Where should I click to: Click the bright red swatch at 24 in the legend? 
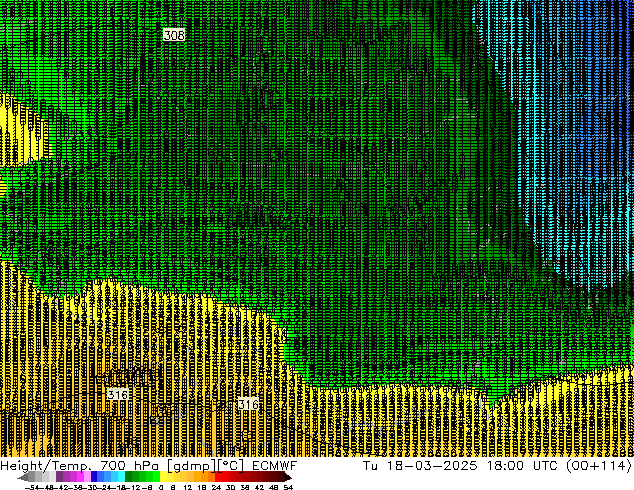(x=218, y=478)
